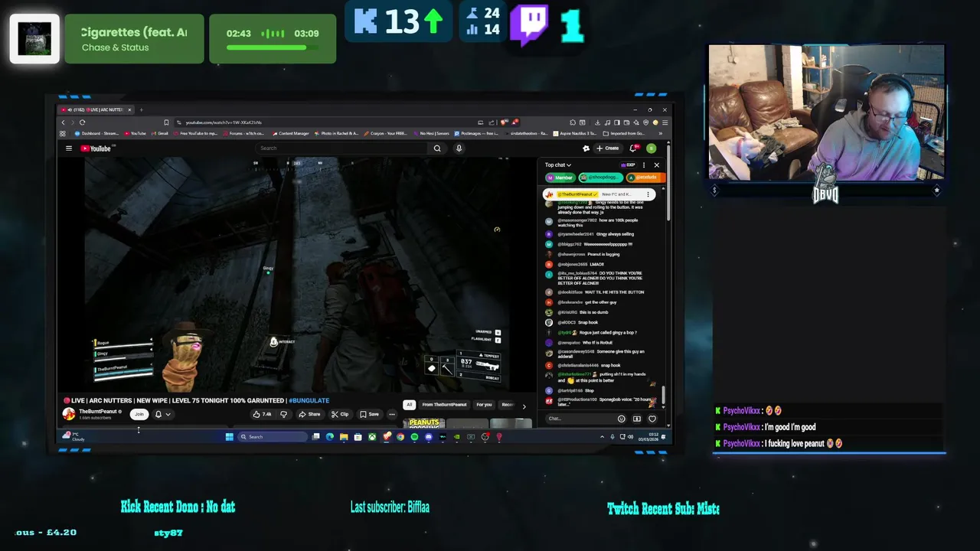Switch to the LIVE ARC NUTTERS browser tab
Screen dimensions: 980x551
96,109
